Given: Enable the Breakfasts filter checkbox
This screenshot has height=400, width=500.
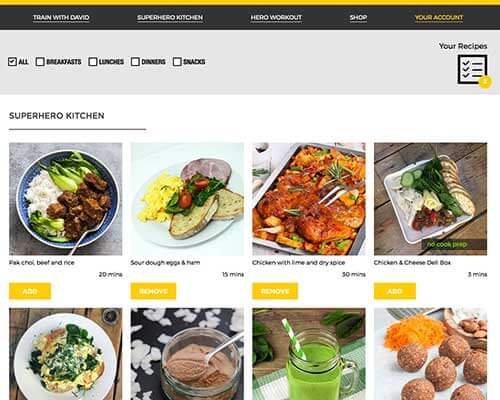Looking at the screenshot, I should (40, 62).
